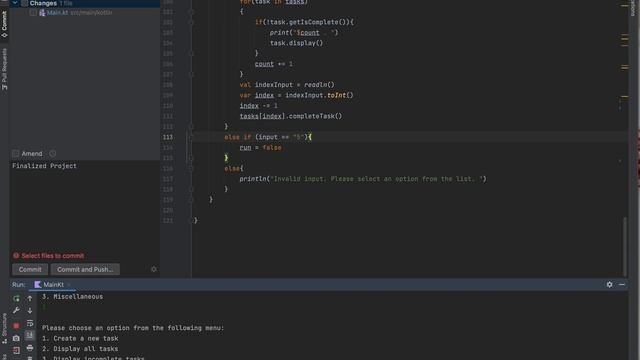
Task: Click '1. Create a new task' console line
Action: point(80,338)
